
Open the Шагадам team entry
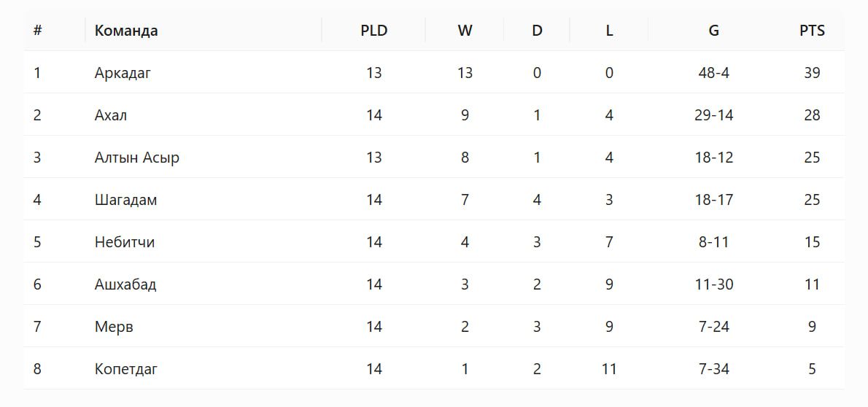tap(125, 200)
